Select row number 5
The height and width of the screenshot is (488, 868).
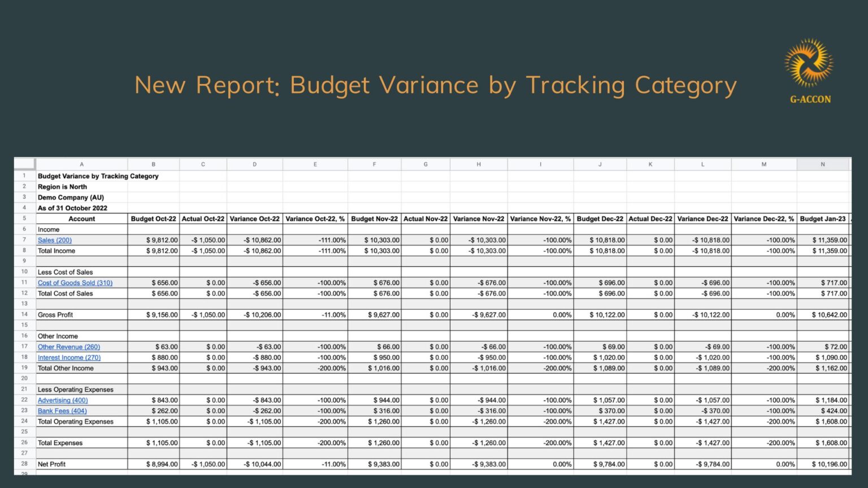[x=24, y=219]
